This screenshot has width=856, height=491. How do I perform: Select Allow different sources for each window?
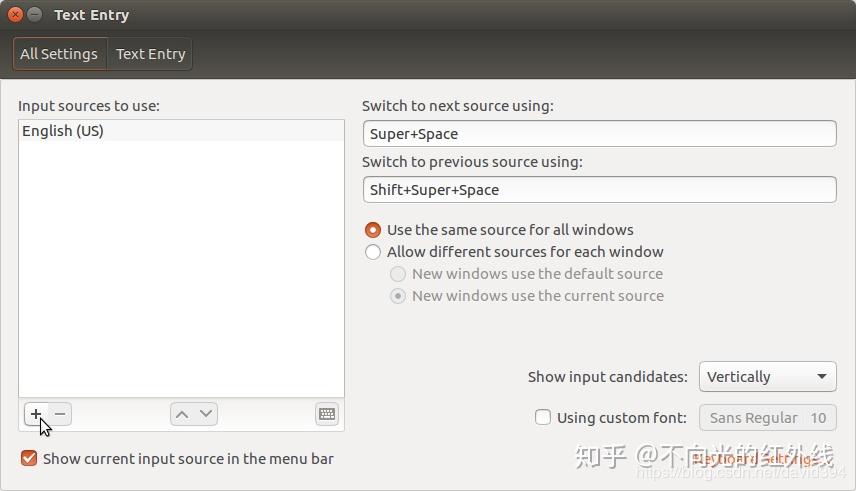[x=373, y=252]
